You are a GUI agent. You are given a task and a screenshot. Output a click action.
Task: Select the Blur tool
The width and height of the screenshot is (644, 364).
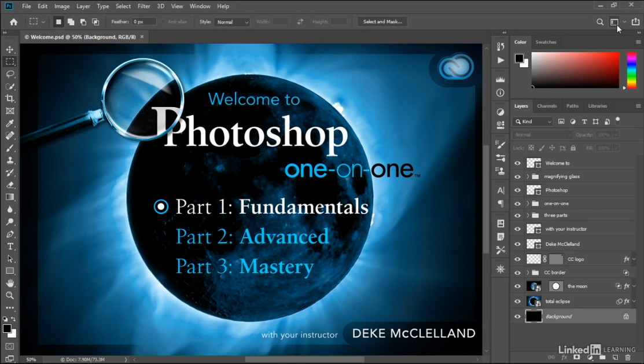tap(10, 209)
